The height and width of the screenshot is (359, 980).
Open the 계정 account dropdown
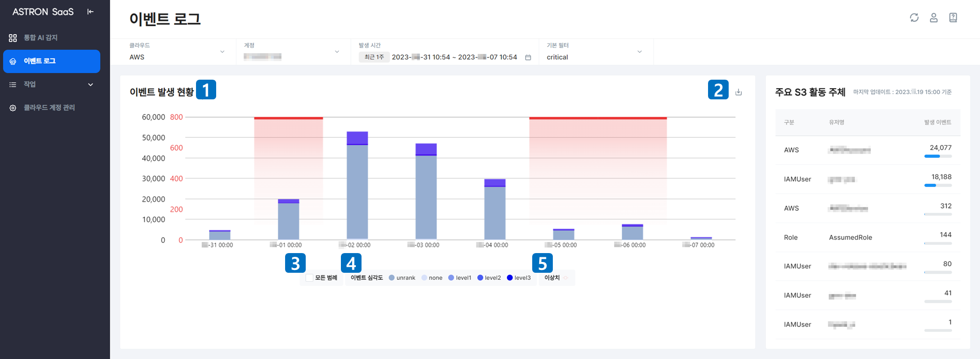click(291, 52)
